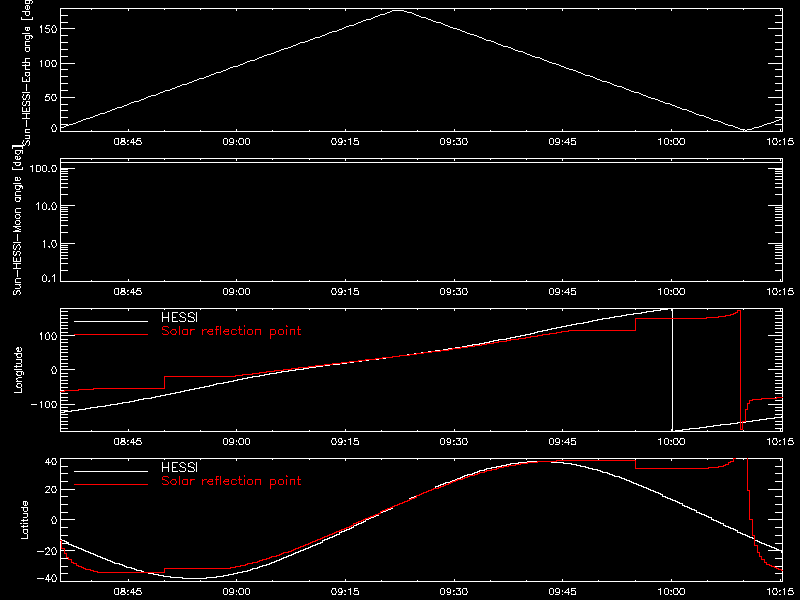Image resolution: width=800 pixels, height=600 pixels.
Task: Click 08:45 time label under Earth angle plot
Action: (128, 142)
